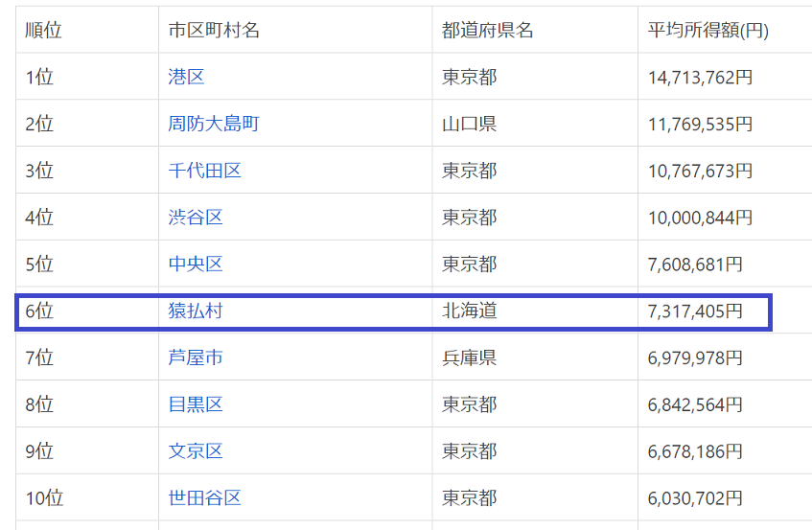Click the 周防大島町 municipality link
This screenshot has width=812, height=530.
click(x=214, y=125)
